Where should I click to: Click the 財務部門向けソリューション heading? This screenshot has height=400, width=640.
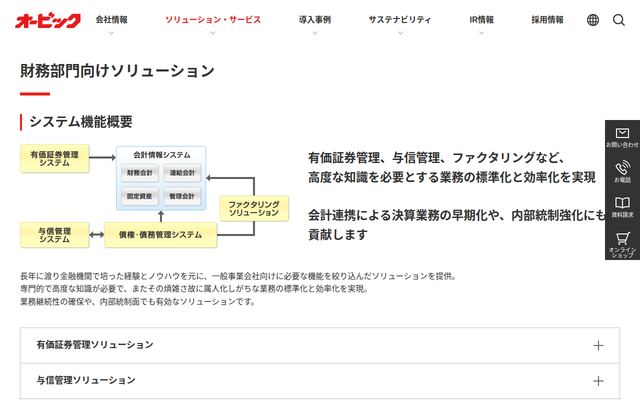pyautogui.click(x=118, y=71)
